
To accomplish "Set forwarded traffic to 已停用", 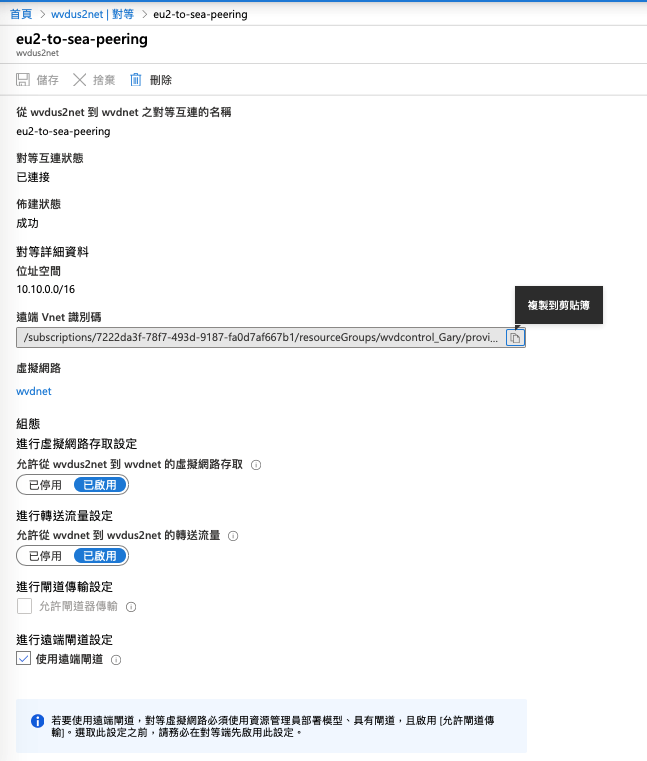I will coord(45,556).
